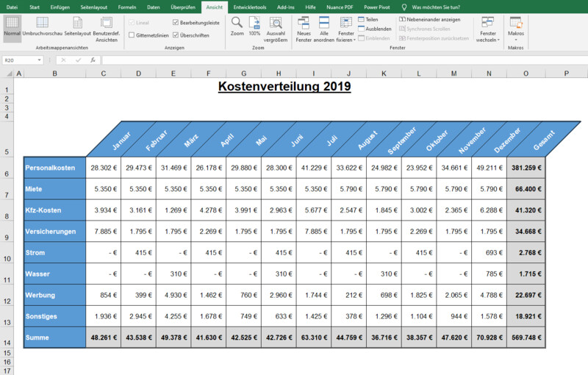Open the Daten ribbon tab
Viewport: 588px width, 375px height.
pos(154,7)
